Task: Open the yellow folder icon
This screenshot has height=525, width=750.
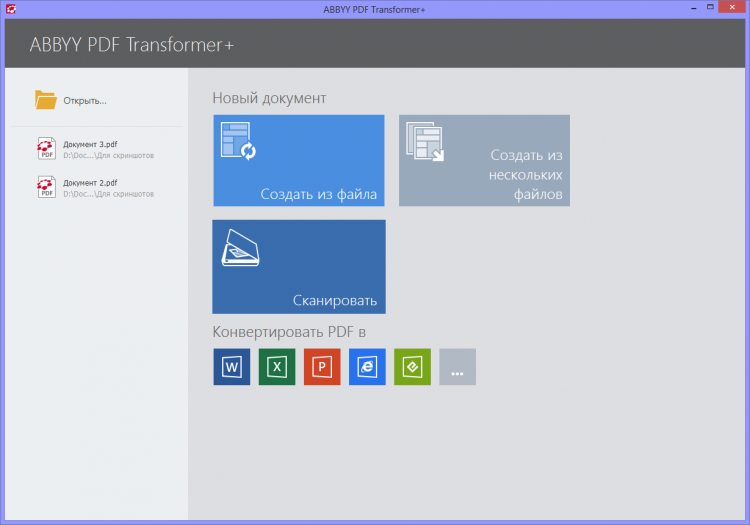Action: 45,100
